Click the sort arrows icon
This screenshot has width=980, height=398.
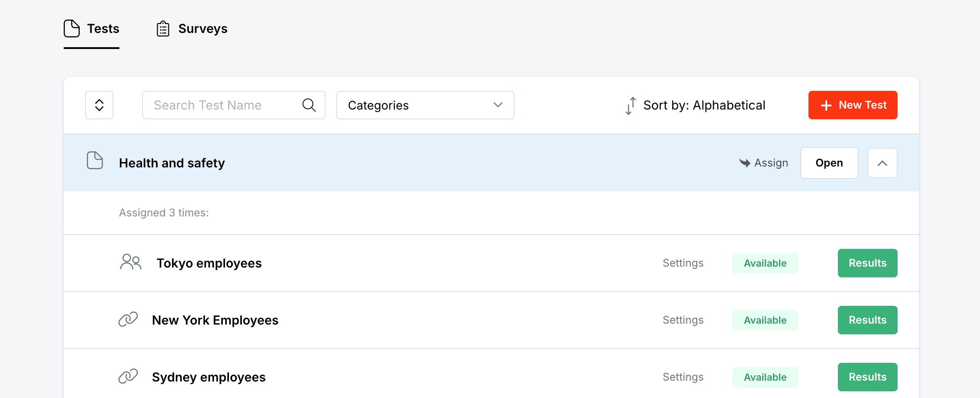coord(630,106)
